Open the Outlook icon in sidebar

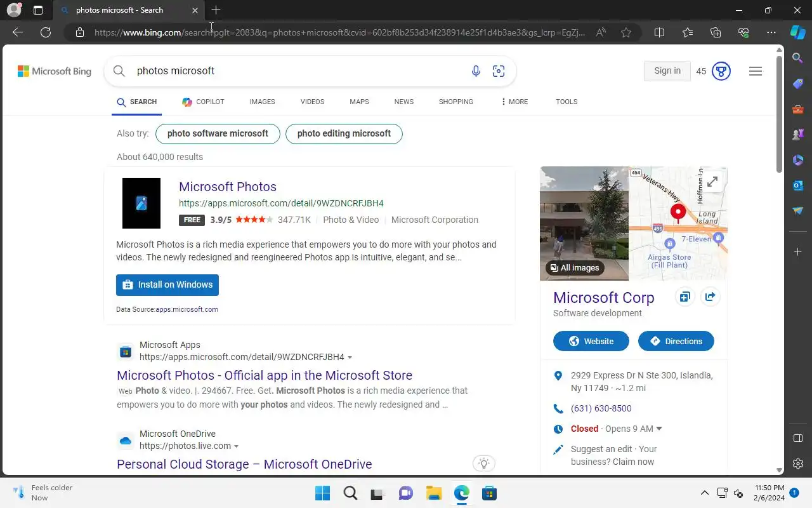coord(798,185)
